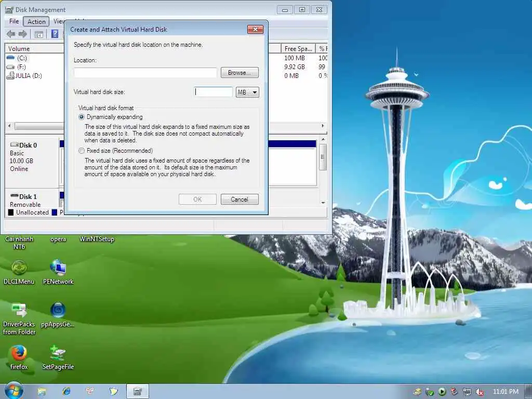Click the volume list right scroll arrow
This screenshot has height=399, width=532.
pyautogui.click(x=323, y=126)
